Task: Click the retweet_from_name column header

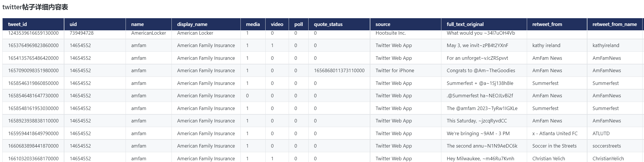Action: [615, 24]
